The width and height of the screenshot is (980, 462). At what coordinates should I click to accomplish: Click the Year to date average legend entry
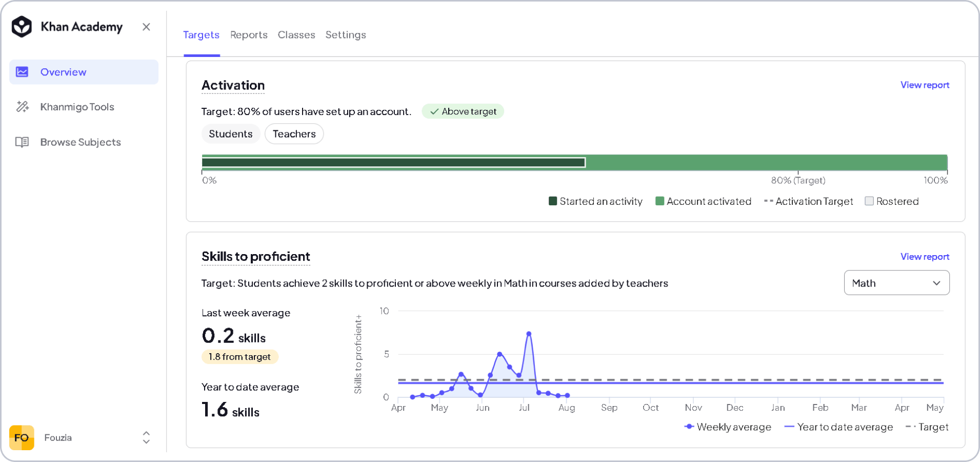[839, 427]
